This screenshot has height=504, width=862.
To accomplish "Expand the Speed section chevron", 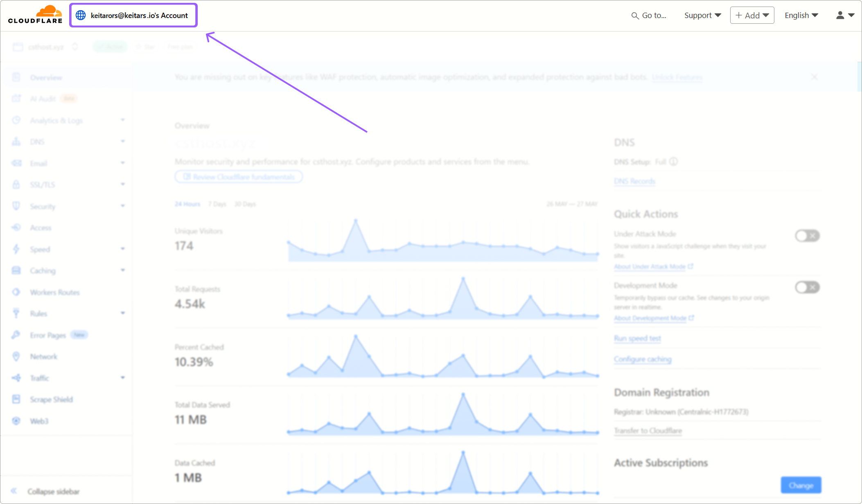I will pyautogui.click(x=122, y=249).
